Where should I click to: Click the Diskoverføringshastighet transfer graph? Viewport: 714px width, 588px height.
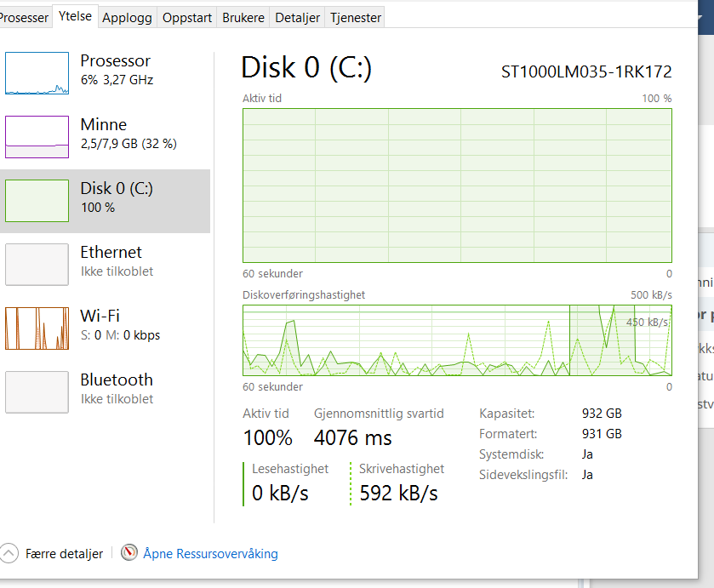(457, 340)
